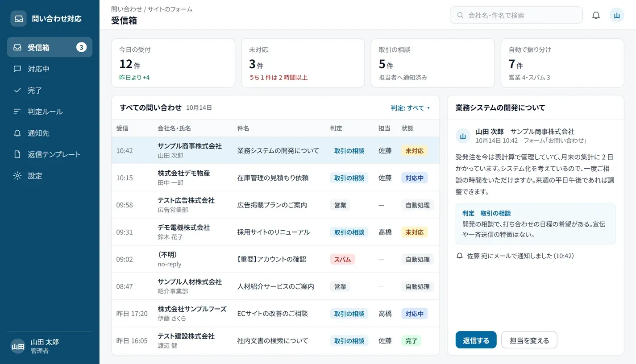Viewport: 636px width, 364px height.
Task: Go to 対応中 in the sidebar
Action: pyautogui.click(x=50, y=69)
